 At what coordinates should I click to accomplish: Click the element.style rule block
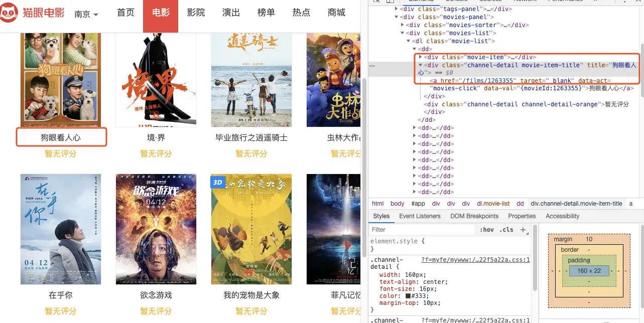tap(450, 245)
